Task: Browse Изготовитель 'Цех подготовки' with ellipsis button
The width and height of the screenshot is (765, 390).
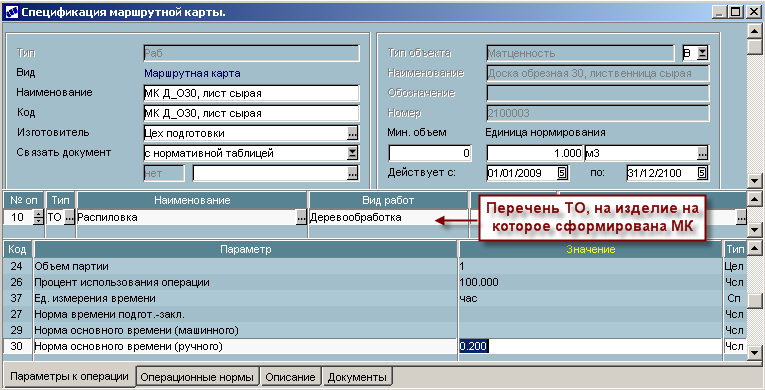Action: click(352, 133)
